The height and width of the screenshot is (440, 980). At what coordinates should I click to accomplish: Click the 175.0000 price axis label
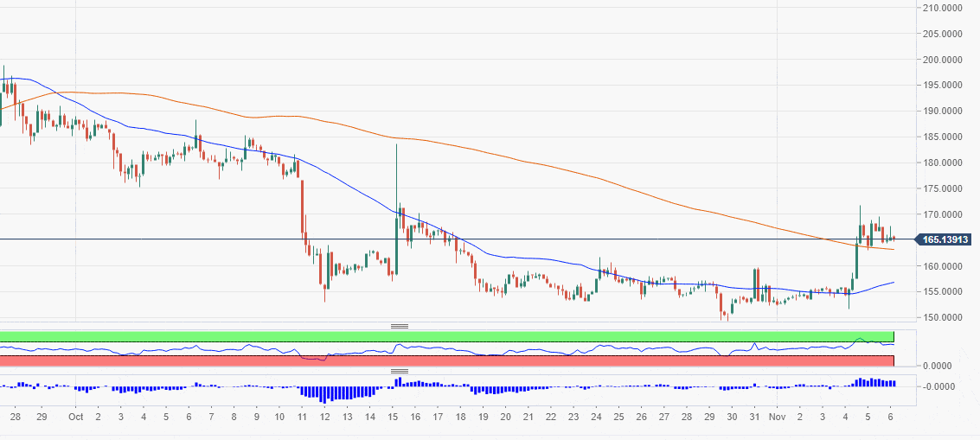[x=943, y=188]
